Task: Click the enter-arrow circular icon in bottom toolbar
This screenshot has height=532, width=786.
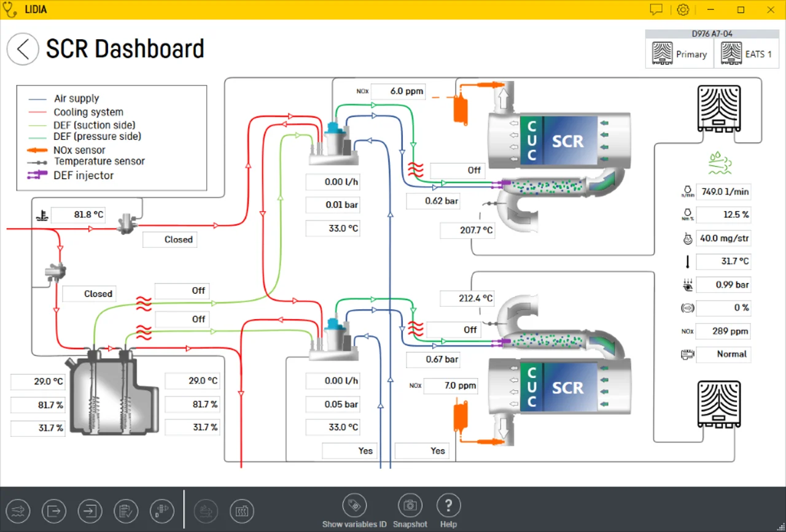Action: click(x=90, y=511)
